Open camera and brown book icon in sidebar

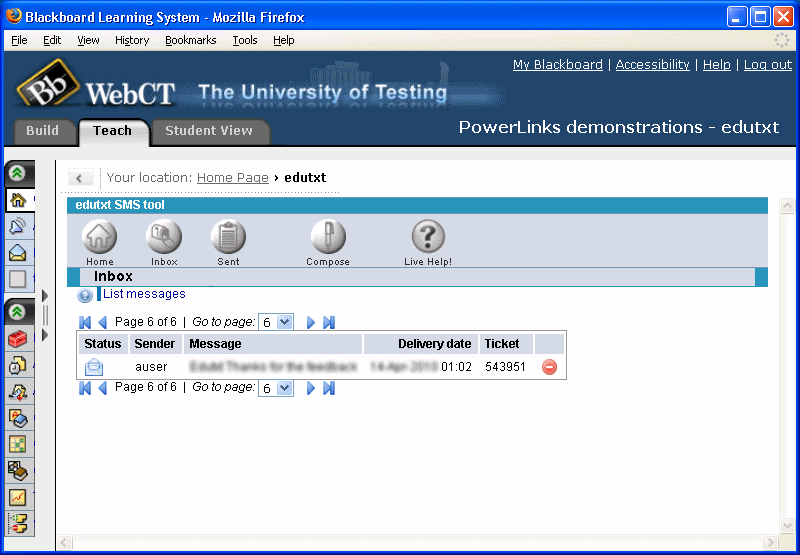point(18,470)
